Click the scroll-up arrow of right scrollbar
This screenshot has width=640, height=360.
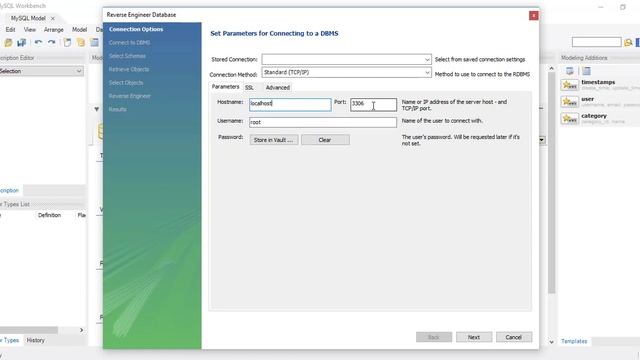click(x=551, y=69)
